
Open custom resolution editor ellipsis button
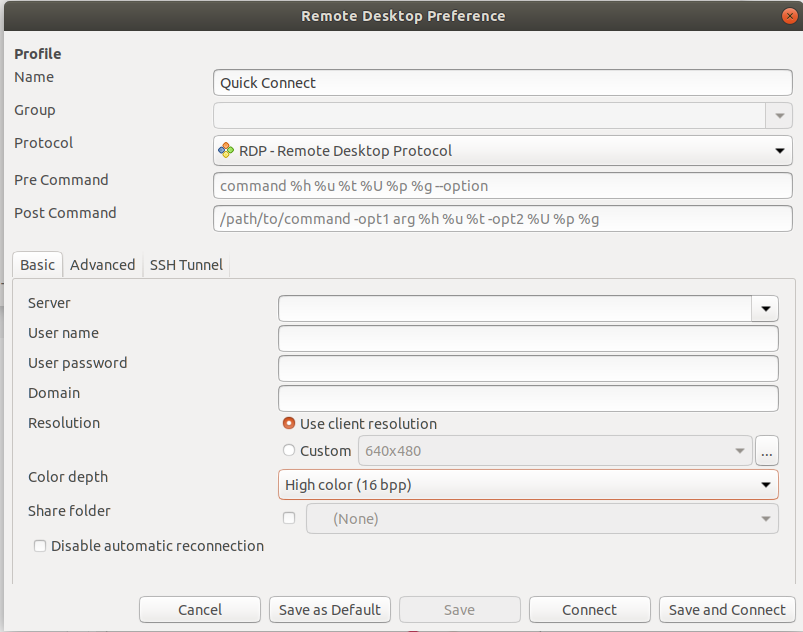pos(767,451)
